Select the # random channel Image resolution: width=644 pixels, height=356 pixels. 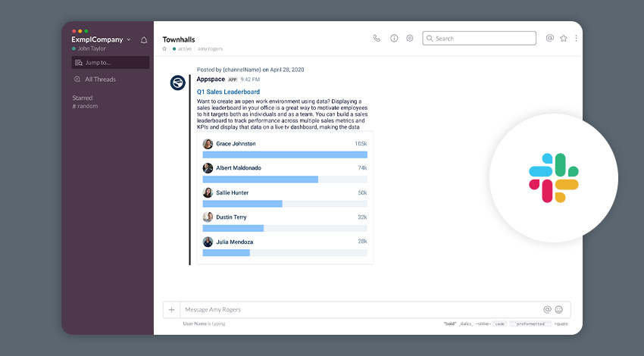pos(85,106)
